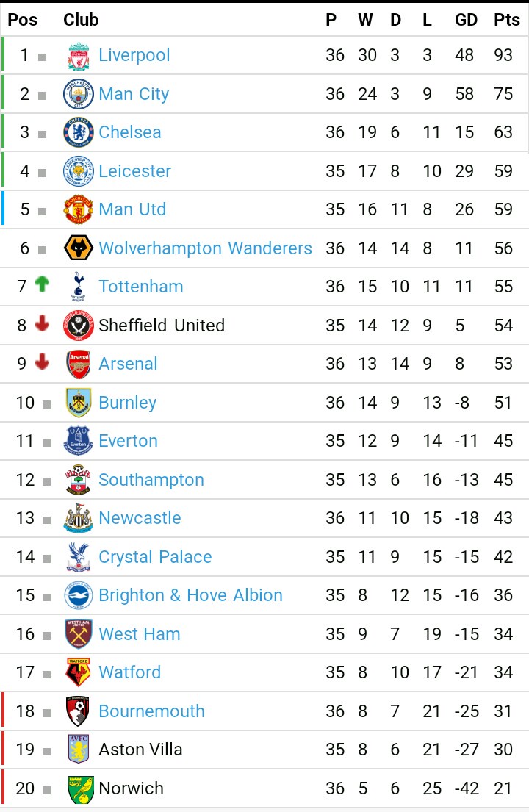Click the green up arrow beside Tottenham
The image size is (529, 812).
pos(43,285)
